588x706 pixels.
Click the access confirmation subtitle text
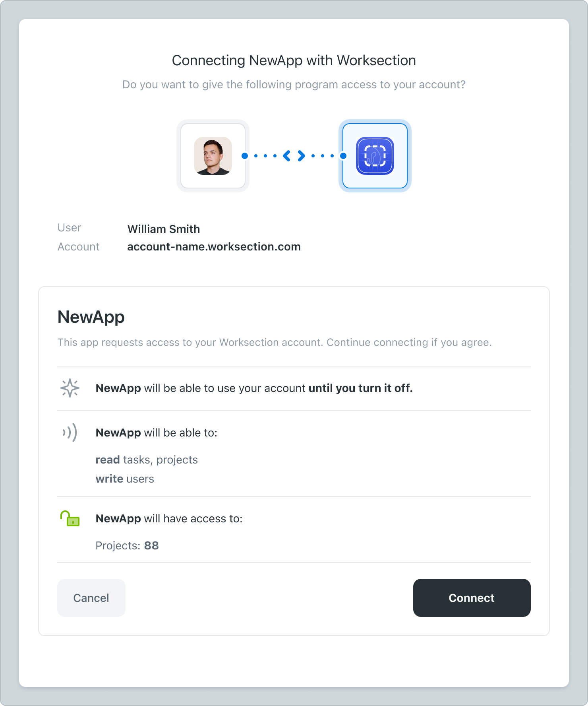point(294,84)
